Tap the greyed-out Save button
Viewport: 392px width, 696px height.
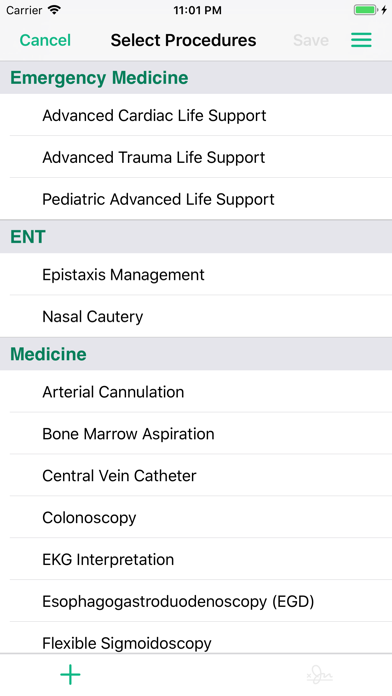(311, 40)
